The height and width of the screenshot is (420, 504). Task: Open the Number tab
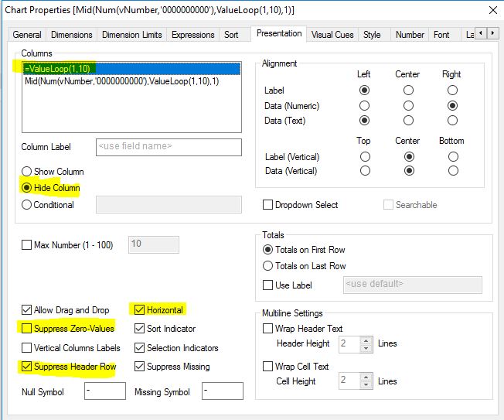coord(410,35)
